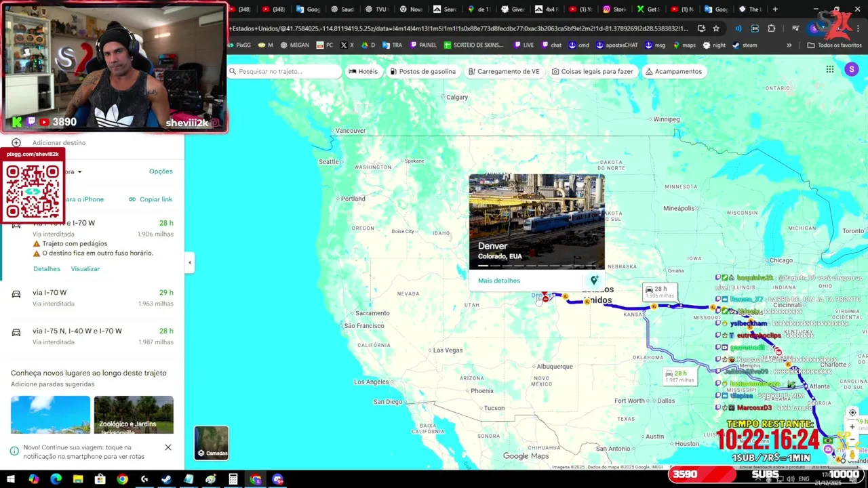Toggle the Postos de gasolina filter chip
Image resolution: width=868 pixels, height=488 pixels.
(422, 71)
